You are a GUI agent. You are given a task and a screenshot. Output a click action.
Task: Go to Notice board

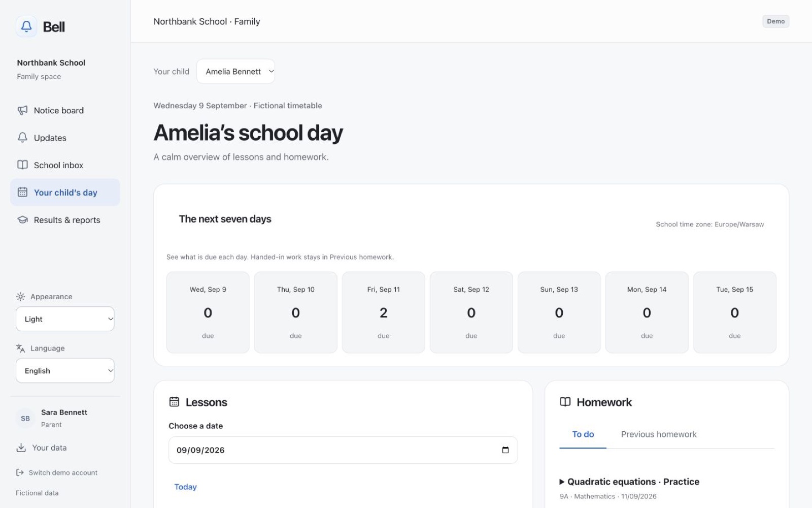pos(65,110)
